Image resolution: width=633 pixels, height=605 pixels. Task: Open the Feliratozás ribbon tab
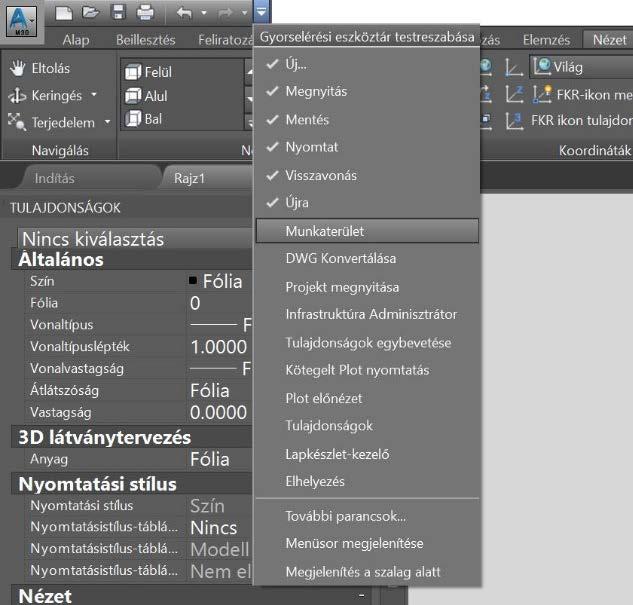[x=224, y=40]
